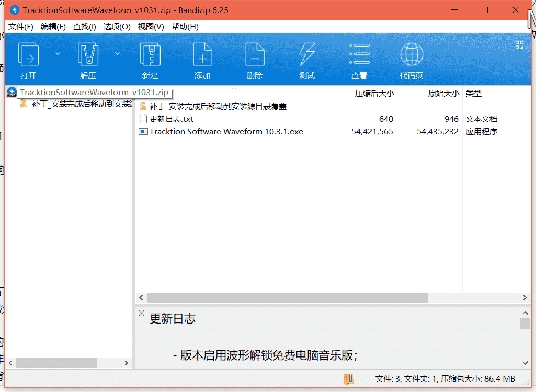Select the zip root node in the tree

point(94,93)
